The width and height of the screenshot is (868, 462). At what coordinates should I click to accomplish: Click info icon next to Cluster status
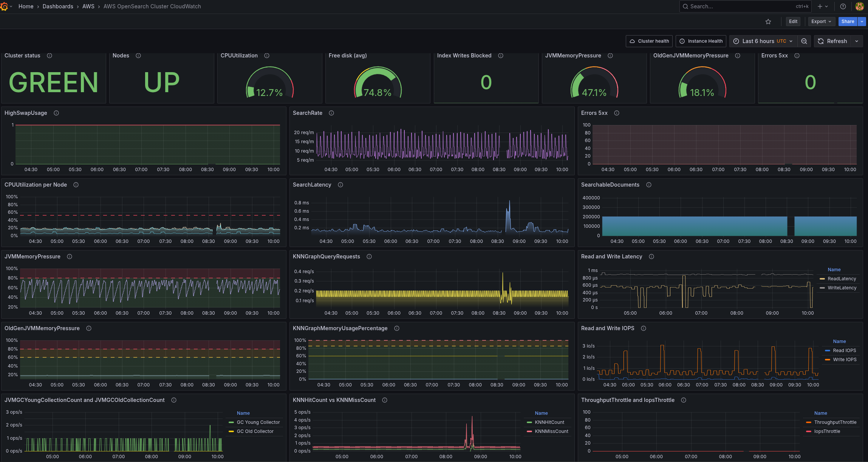click(50, 56)
